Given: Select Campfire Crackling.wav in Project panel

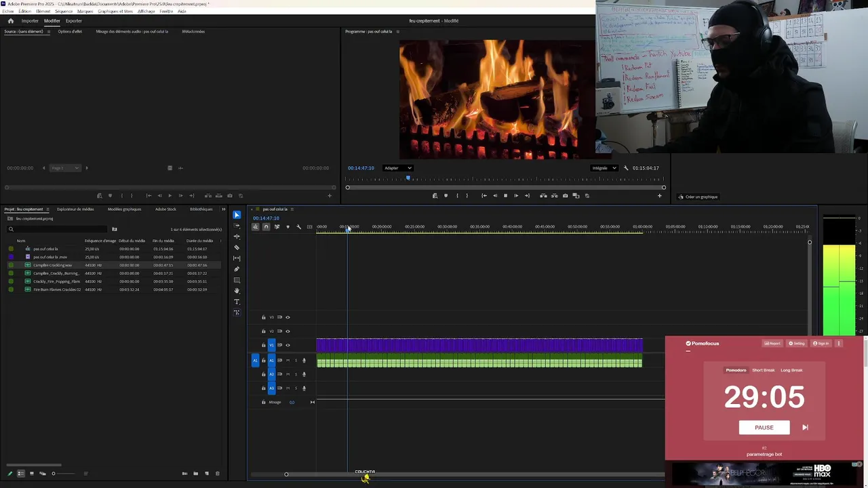Looking at the screenshot, I should click(x=52, y=265).
